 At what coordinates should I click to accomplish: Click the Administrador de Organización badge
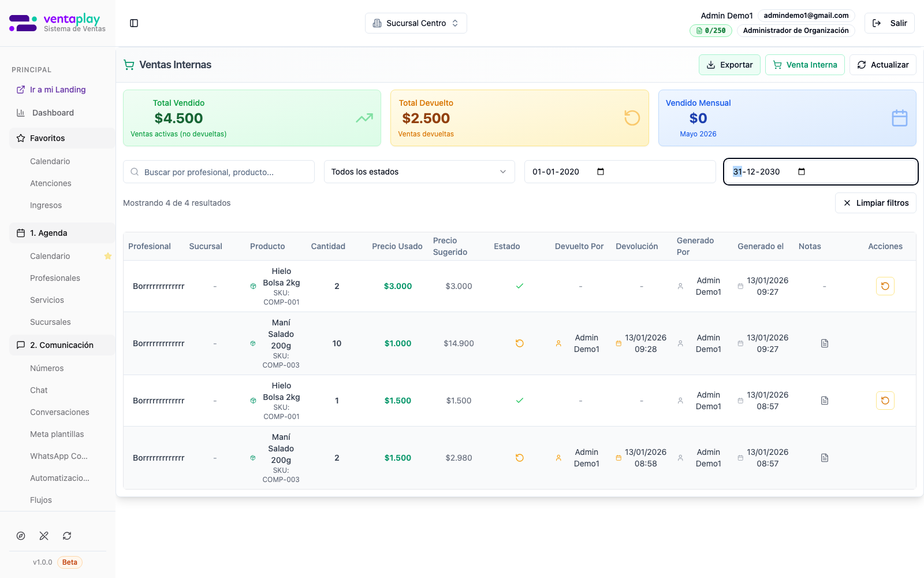(x=796, y=31)
